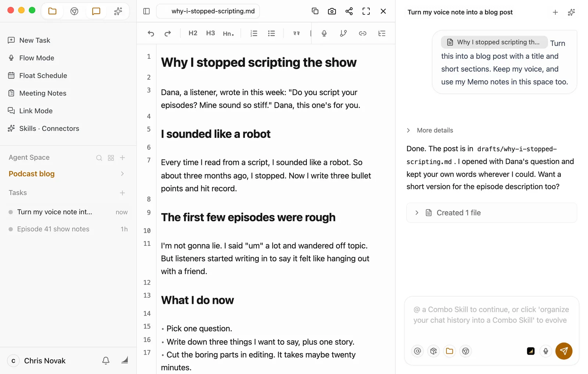Open the 'Episode 41 show notes' task
This screenshot has width=588, height=374.
click(68, 229)
